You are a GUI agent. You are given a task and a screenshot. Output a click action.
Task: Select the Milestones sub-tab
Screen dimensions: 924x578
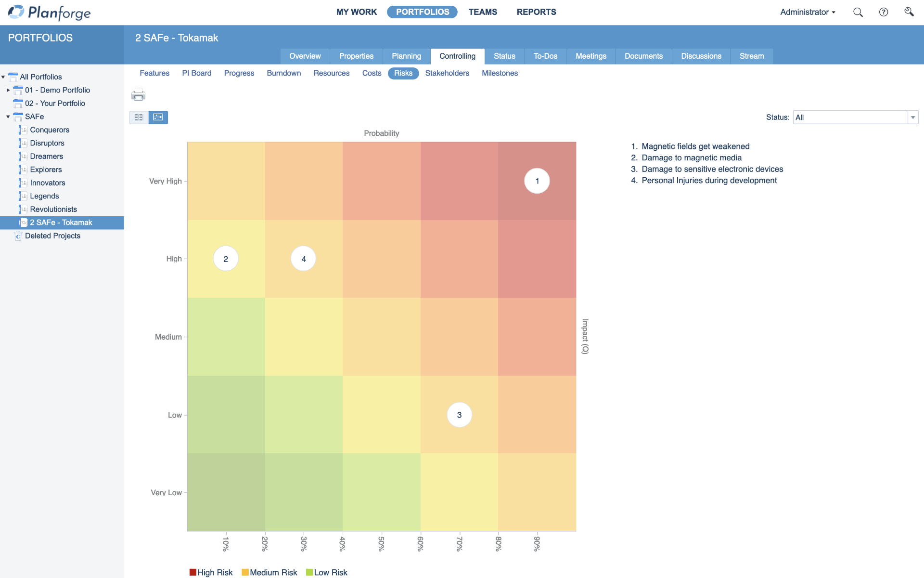(500, 73)
